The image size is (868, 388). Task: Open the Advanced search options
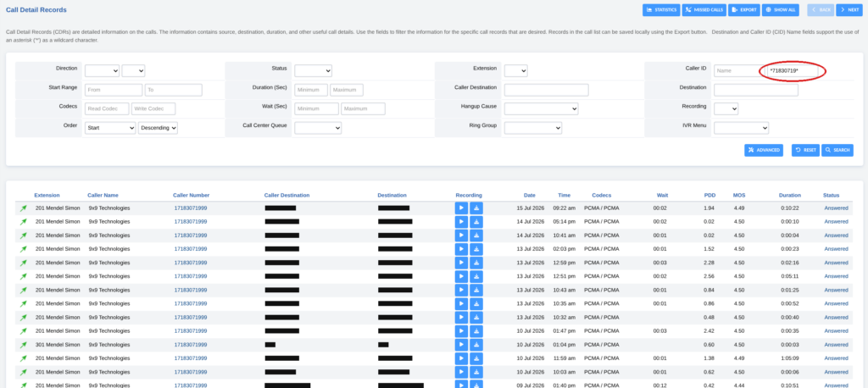point(764,150)
